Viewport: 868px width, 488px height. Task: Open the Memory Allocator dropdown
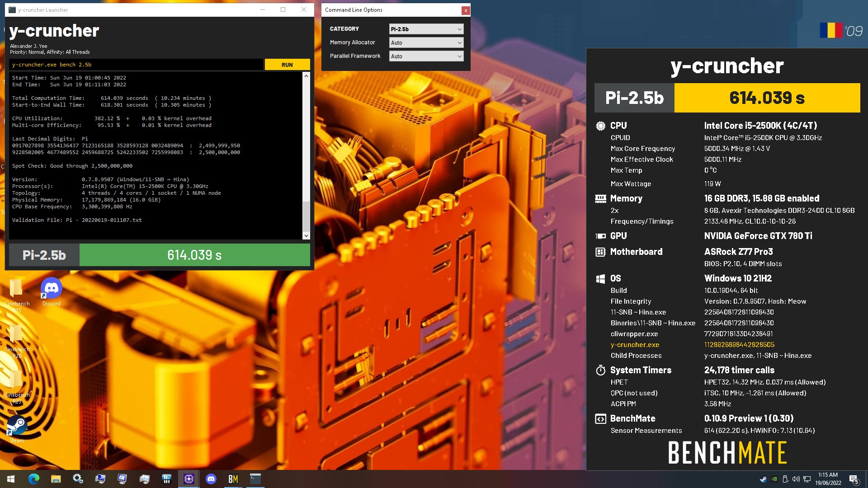click(426, 42)
